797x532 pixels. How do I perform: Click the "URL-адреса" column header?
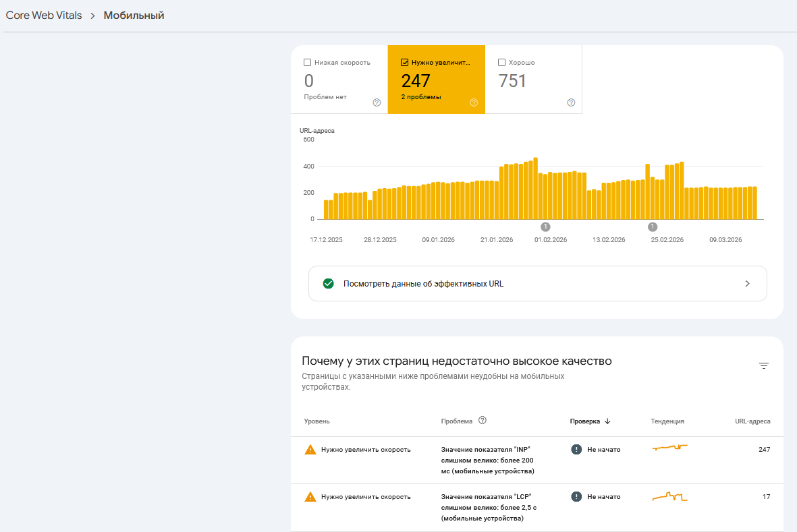(x=752, y=421)
